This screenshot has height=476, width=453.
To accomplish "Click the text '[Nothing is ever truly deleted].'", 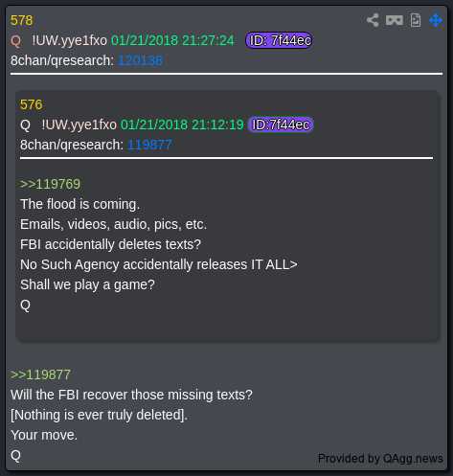I will [x=99, y=415].
